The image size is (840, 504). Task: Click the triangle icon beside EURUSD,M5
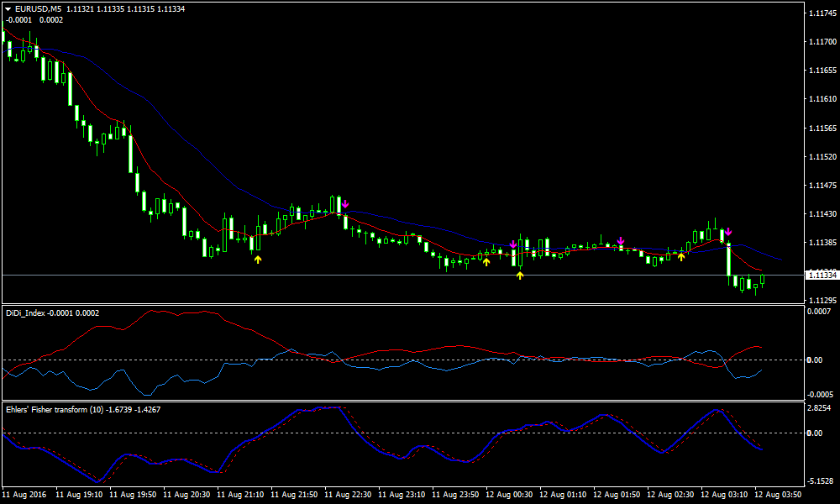click(8, 9)
